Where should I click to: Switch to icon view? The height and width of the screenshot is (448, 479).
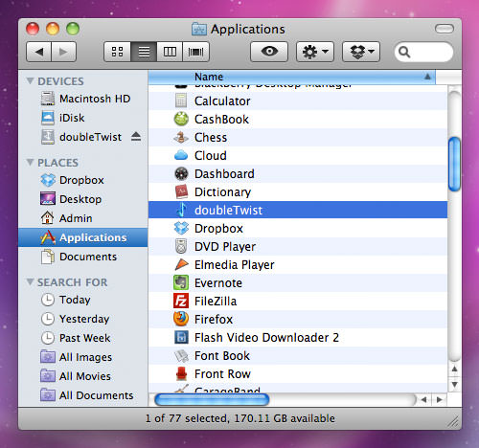pos(117,52)
